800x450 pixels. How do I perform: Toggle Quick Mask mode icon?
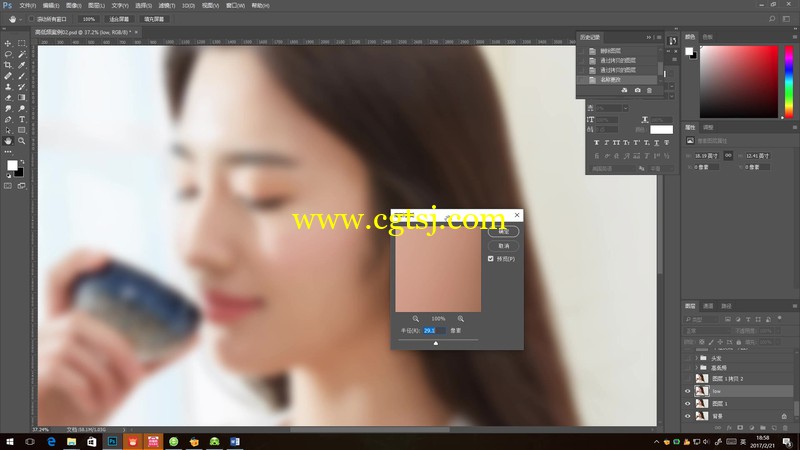[x=8, y=186]
